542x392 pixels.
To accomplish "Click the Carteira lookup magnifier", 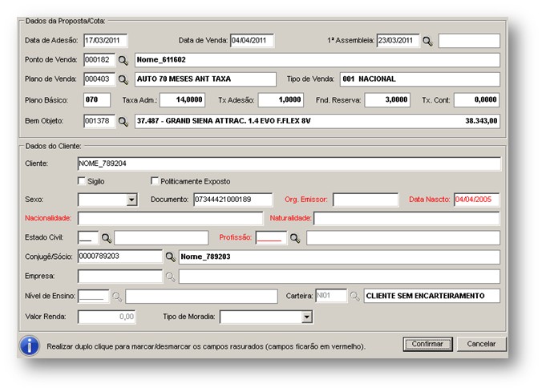I will (x=354, y=297).
